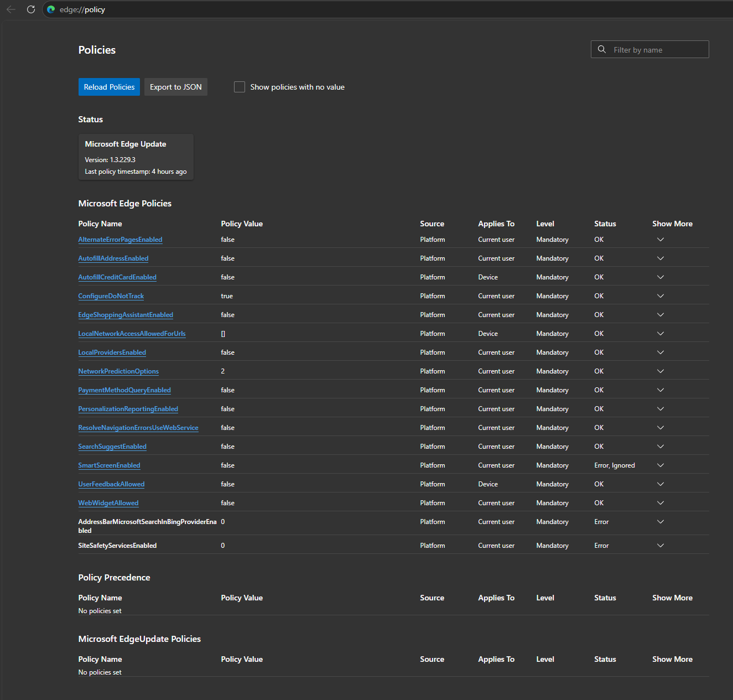
Task: Click the 'true' value for ConfigureDoNotTrack
Action: tap(227, 296)
